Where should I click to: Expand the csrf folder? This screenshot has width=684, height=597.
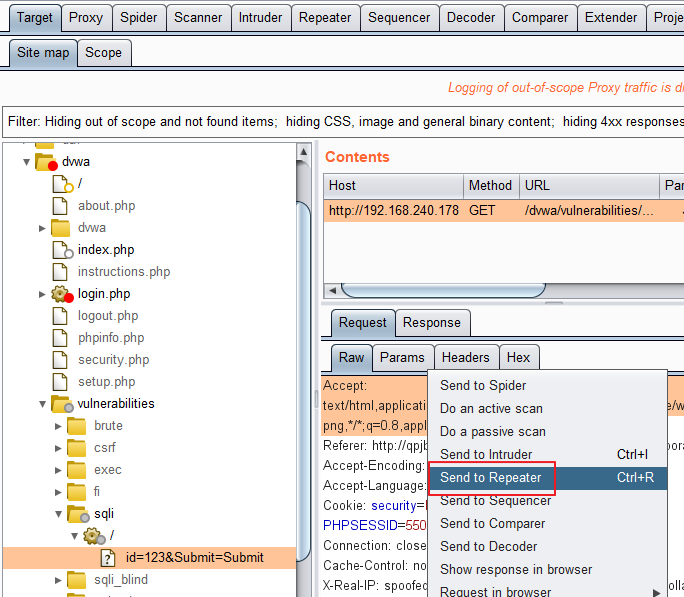click(58, 448)
